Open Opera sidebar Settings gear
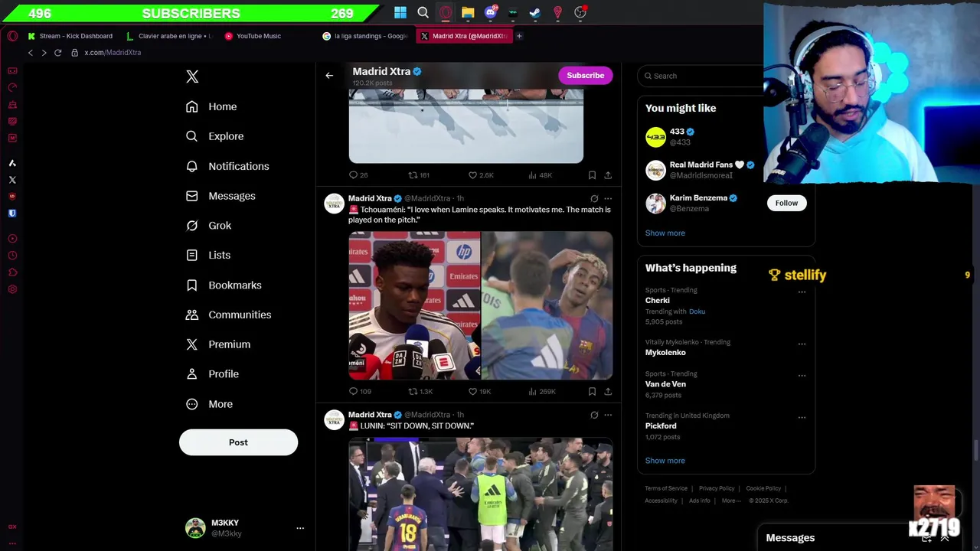This screenshot has height=551, width=980. pos(12,289)
